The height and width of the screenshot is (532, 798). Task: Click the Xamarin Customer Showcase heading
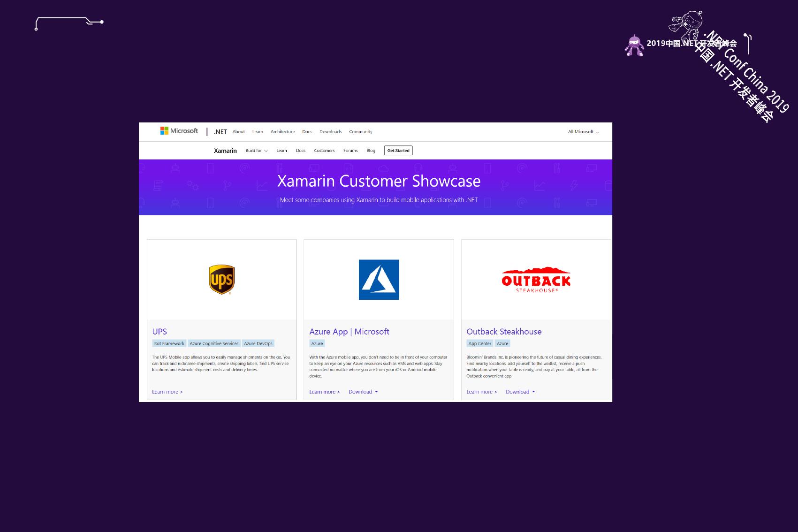379,181
